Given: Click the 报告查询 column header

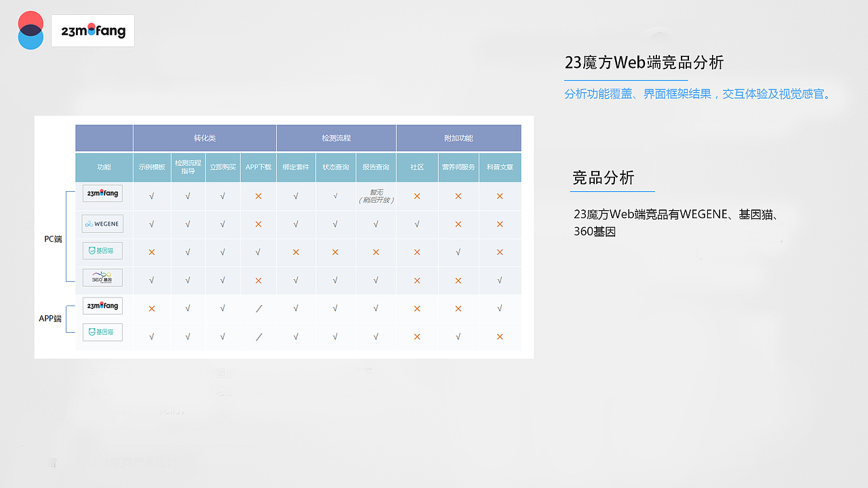Looking at the screenshot, I should pos(376,167).
